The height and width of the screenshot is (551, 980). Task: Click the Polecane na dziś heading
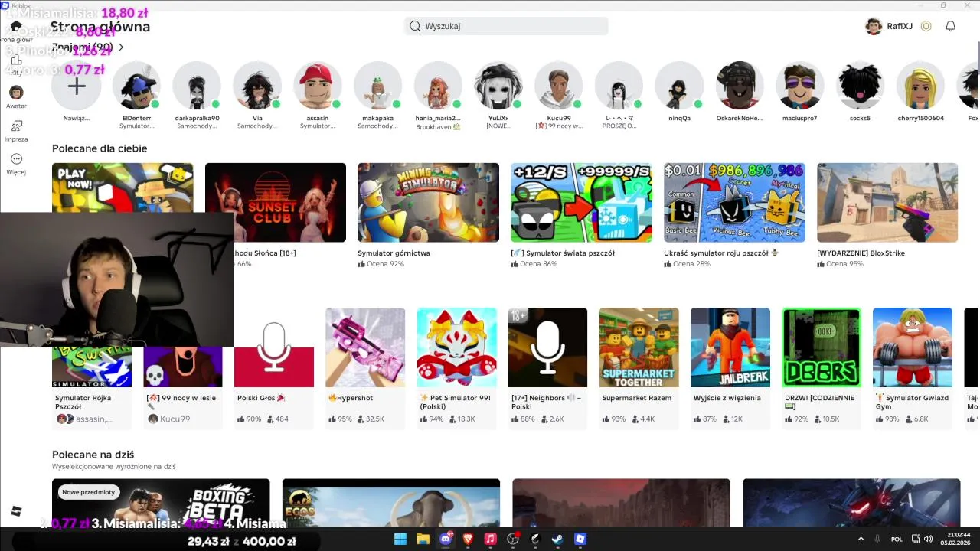93,455
